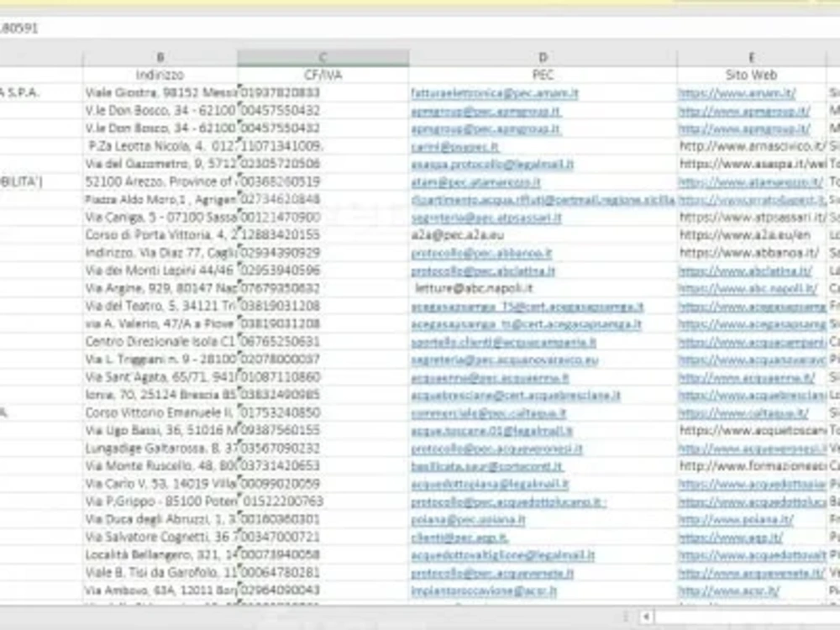Select column E header
This screenshot has height=630, width=840.
[751, 57]
